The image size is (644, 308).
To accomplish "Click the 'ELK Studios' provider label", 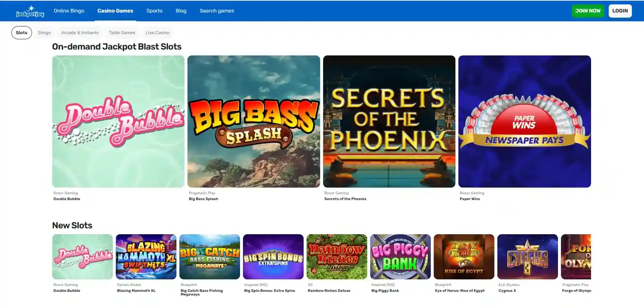I will [509, 285].
